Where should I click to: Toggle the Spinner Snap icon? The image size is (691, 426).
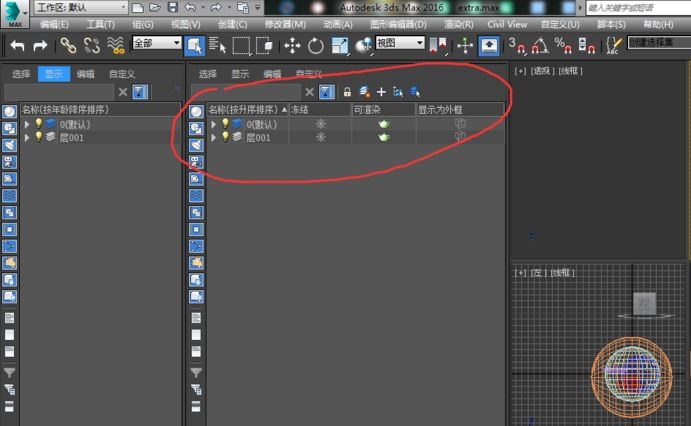(587, 46)
